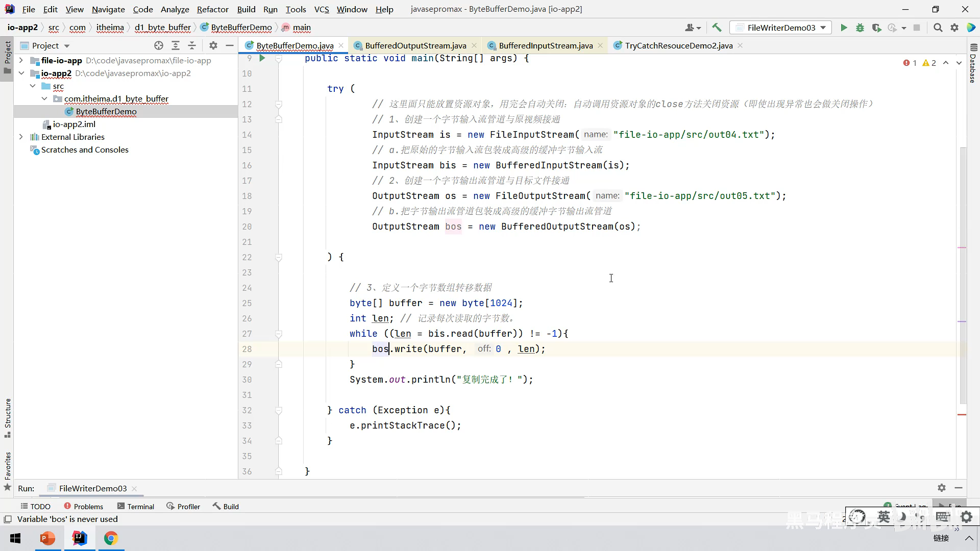Open Search Everywhere magnifier icon
Image resolution: width=980 pixels, height=551 pixels.
coord(938,28)
